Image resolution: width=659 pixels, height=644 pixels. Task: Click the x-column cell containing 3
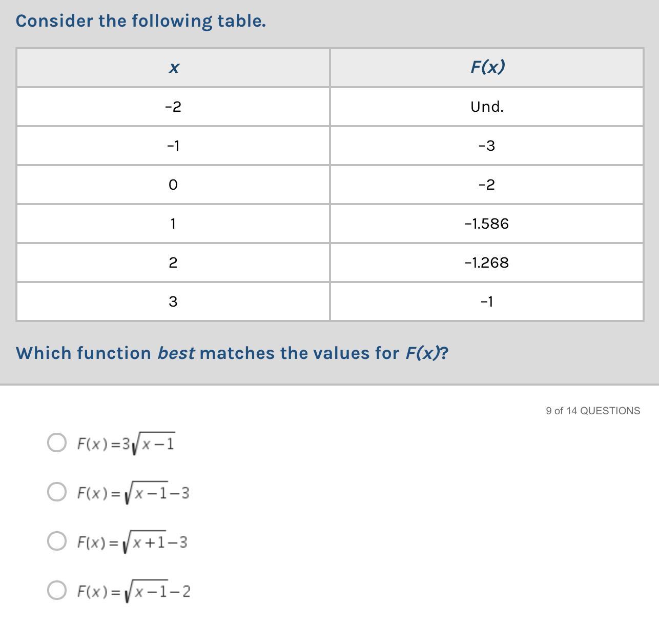(x=173, y=301)
